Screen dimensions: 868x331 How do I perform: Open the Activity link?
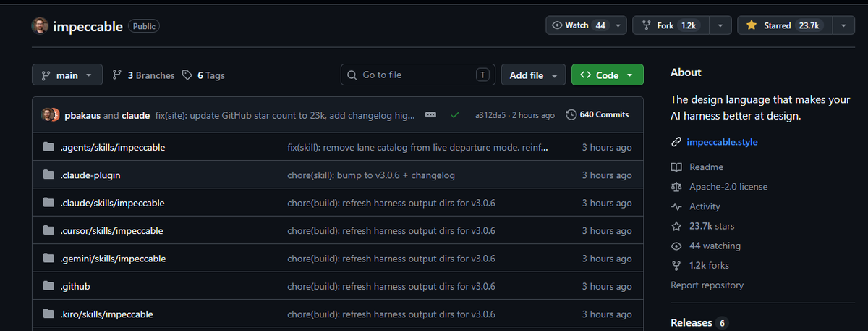pos(705,206)
